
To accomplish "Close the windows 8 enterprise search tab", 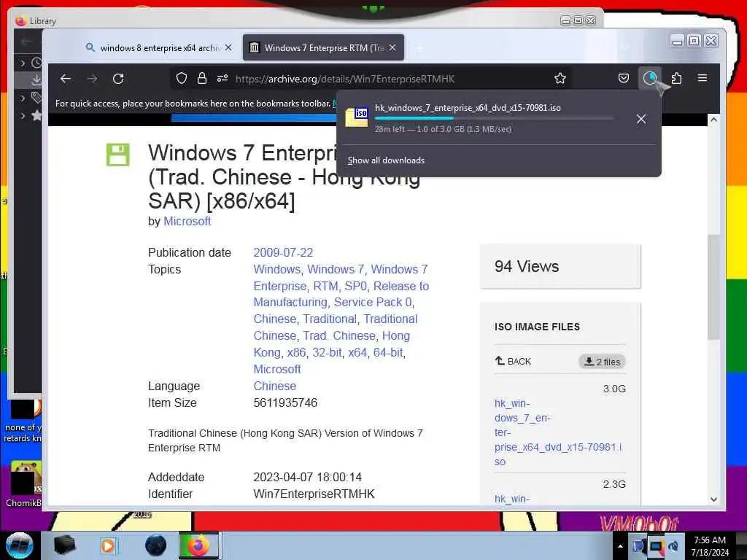I will click(228, 47).
